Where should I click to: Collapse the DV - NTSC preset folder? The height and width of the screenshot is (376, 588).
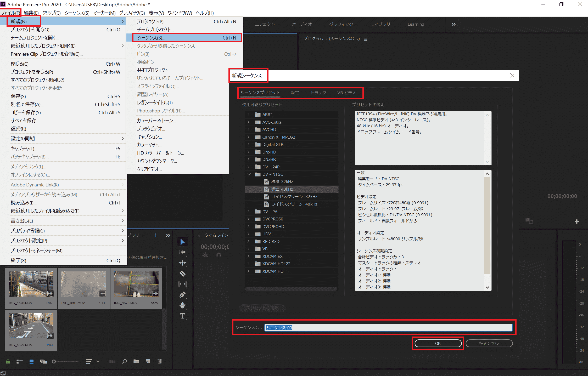249,174
